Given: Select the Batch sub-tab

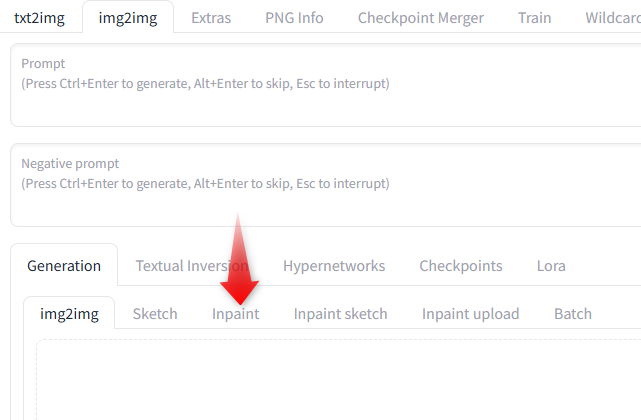Looking at the screenshot, I should (573, 314).
